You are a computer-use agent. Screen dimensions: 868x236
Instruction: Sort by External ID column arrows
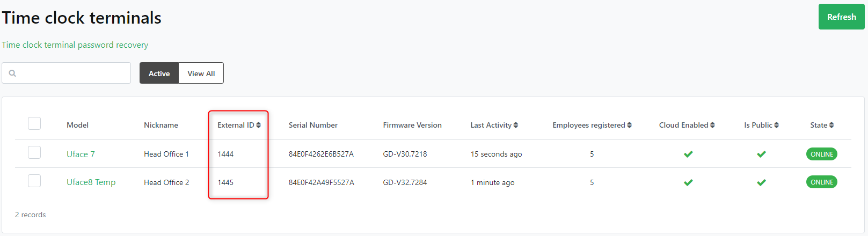[x=259, y=125]
